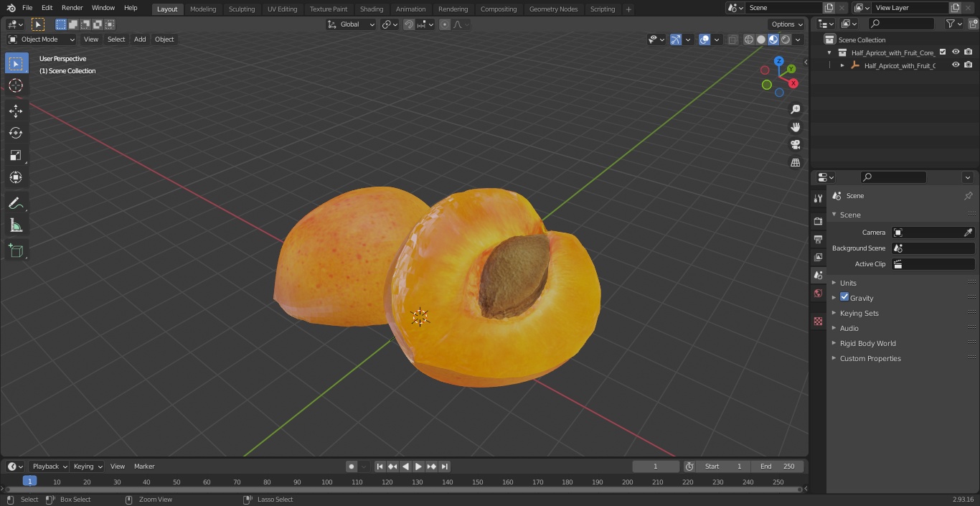The height and width of the screenshot is (506, 980).
Task: Toggle auto keying record button
Action: pos(352,467)
